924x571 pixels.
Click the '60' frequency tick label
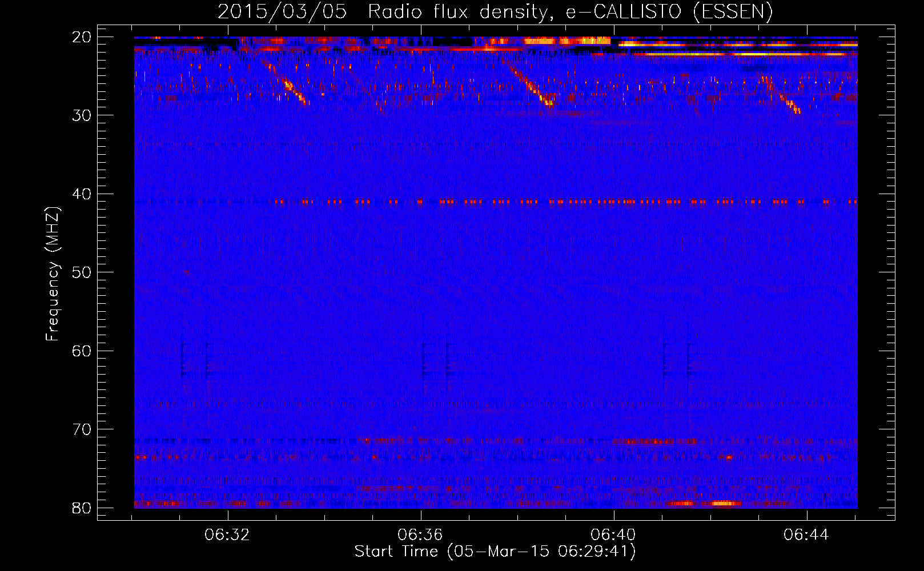(x=82, y=351)
